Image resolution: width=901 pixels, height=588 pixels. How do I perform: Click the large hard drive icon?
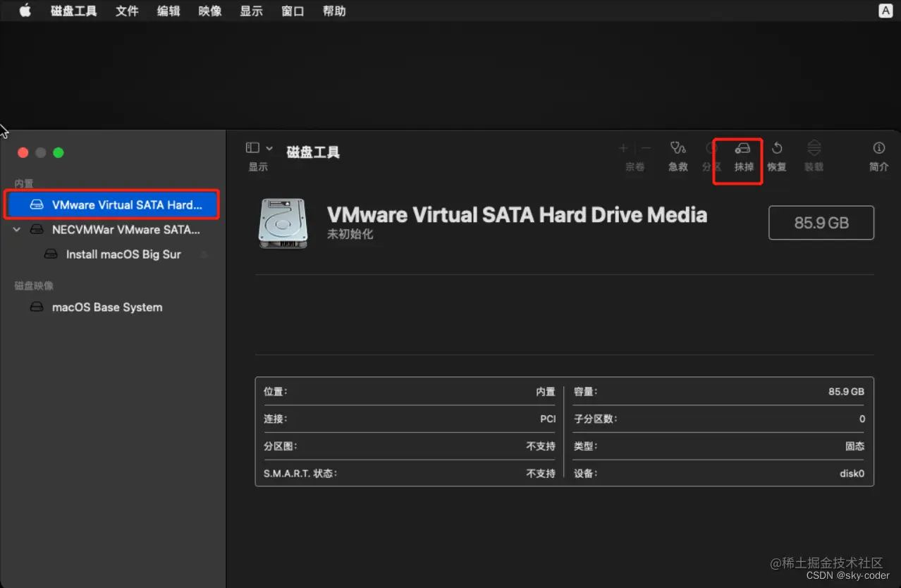click(x=283, y=223)
